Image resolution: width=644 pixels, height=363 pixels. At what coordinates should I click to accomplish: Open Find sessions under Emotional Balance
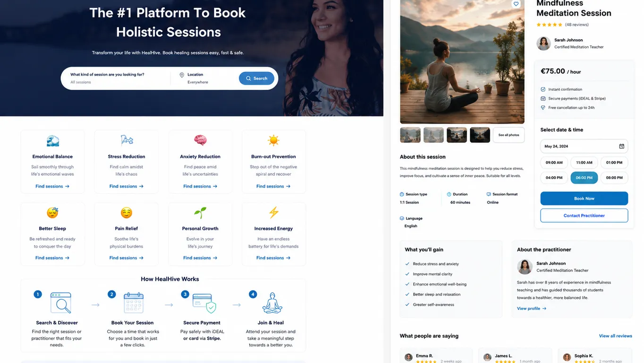tap(52, 186)
